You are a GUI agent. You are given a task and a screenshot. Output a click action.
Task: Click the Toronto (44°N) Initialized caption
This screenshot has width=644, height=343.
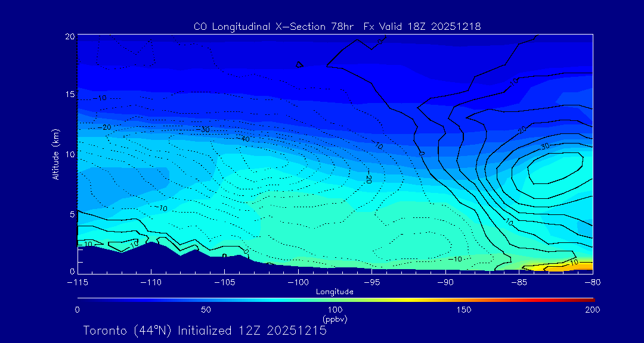(x=205, y=330)
